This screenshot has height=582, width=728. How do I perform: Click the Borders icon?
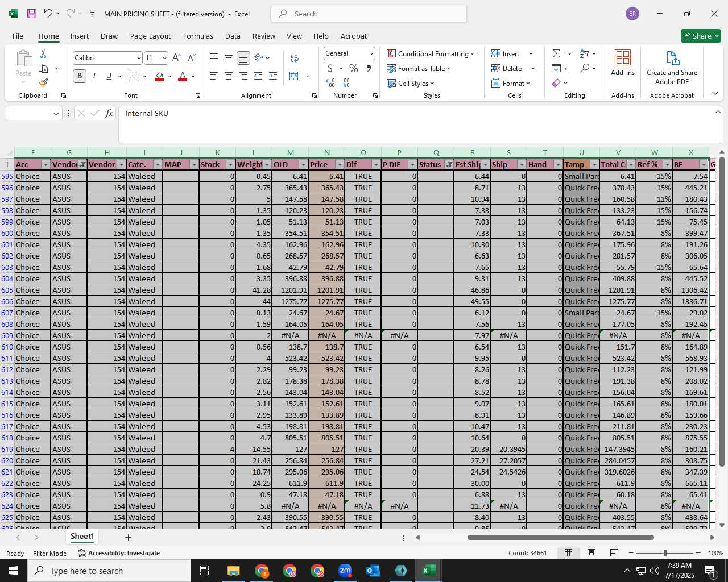point(134,76)
